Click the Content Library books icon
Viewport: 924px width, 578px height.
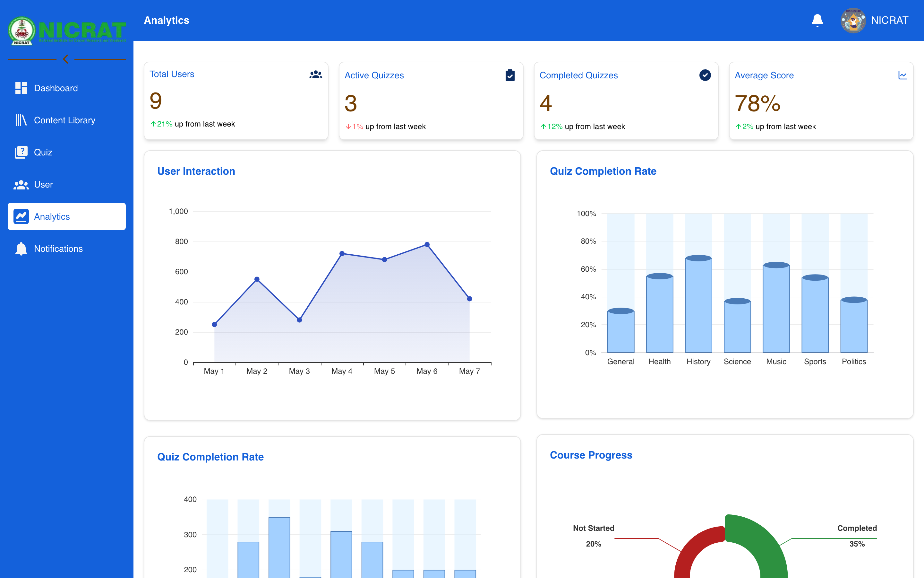pos(21,120)
